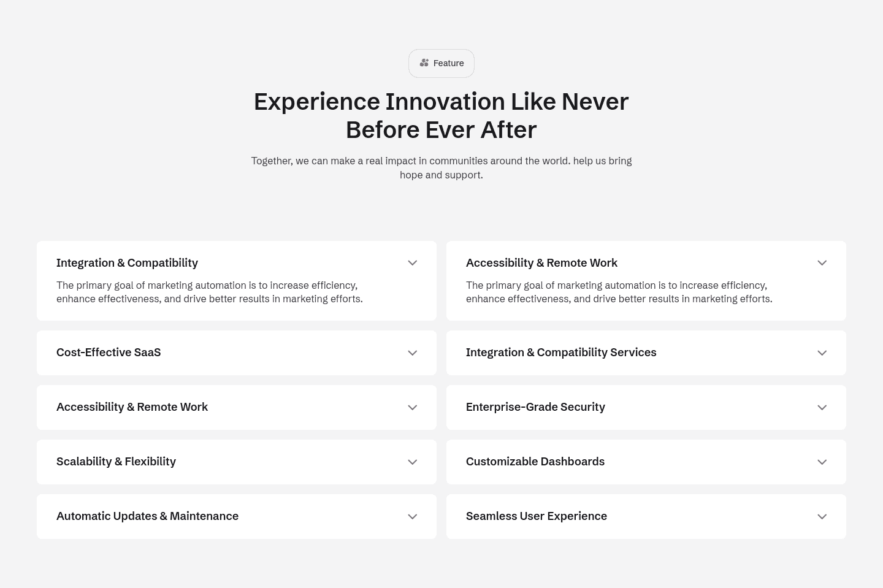The image size is (883, 588).
Task: Expand the Cost-Effective SaaS chevron
Action: click(x=412, y=353)
